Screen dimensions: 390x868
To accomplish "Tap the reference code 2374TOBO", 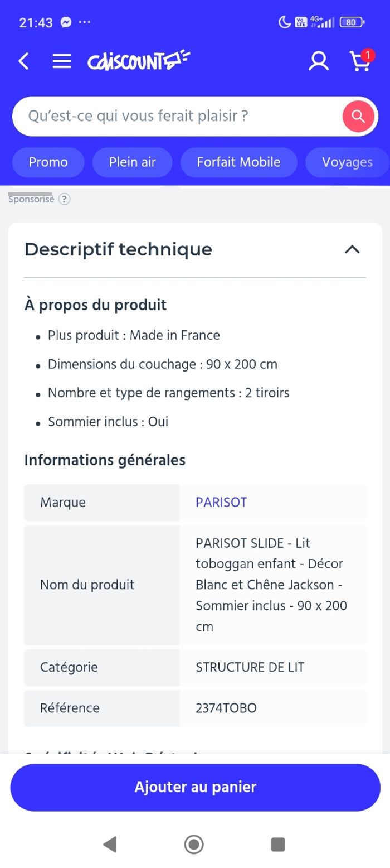I will pos(226,708).
